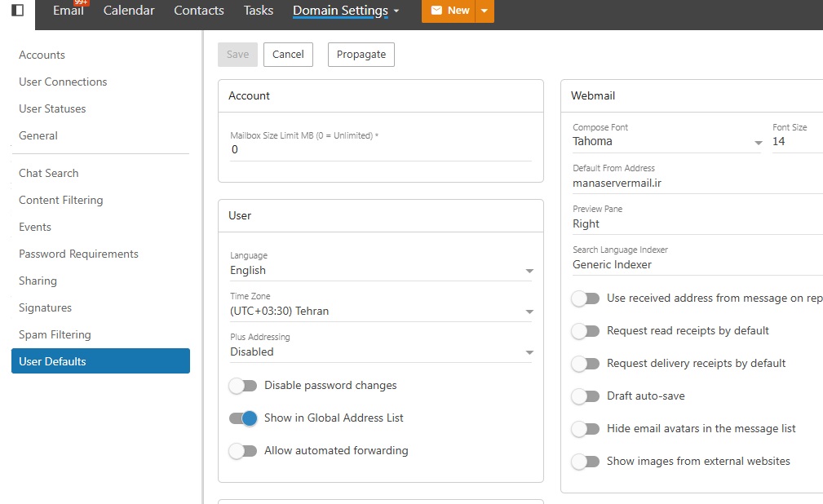823x504 pixels.
Task: Enable Request read receipts by default
Action: (x=585, y=331)
